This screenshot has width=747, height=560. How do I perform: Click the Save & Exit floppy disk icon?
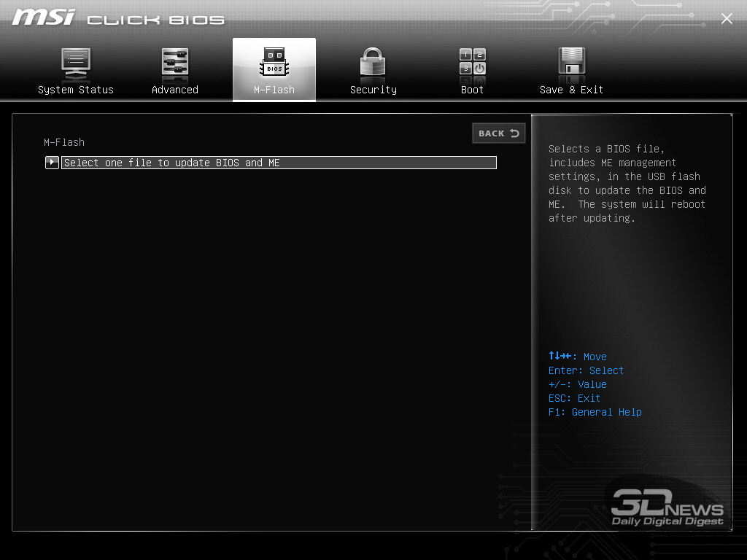[x=571, y=63]
